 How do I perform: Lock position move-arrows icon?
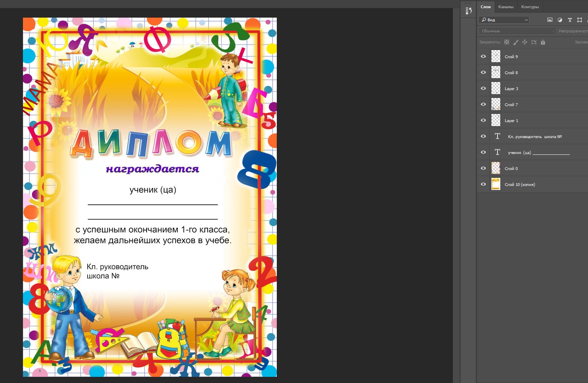525,42
